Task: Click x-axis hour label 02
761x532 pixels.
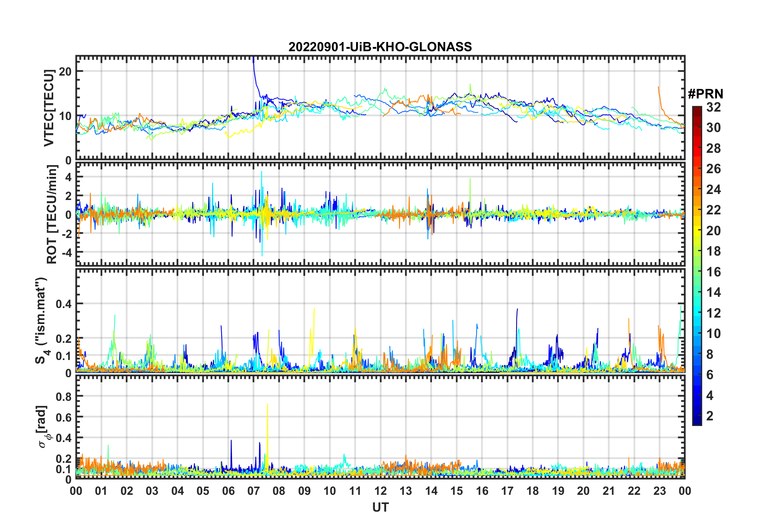Action: (127, 491)
